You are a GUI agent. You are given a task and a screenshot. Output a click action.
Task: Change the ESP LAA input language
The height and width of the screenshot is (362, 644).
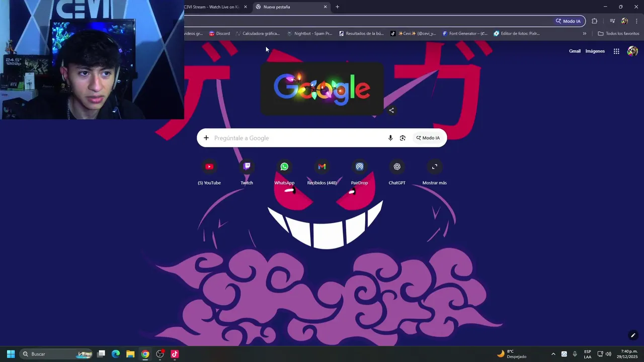tap(588, 354)
